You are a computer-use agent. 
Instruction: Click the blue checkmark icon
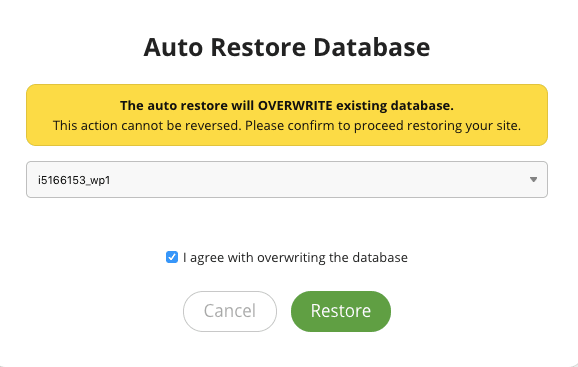[172, 257]
